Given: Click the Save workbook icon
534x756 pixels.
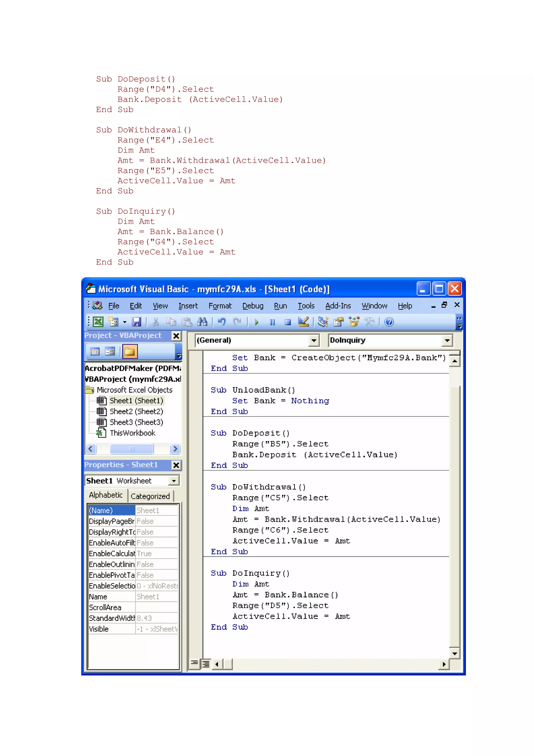Looking at the screenshot, I should tap(137, 322).
